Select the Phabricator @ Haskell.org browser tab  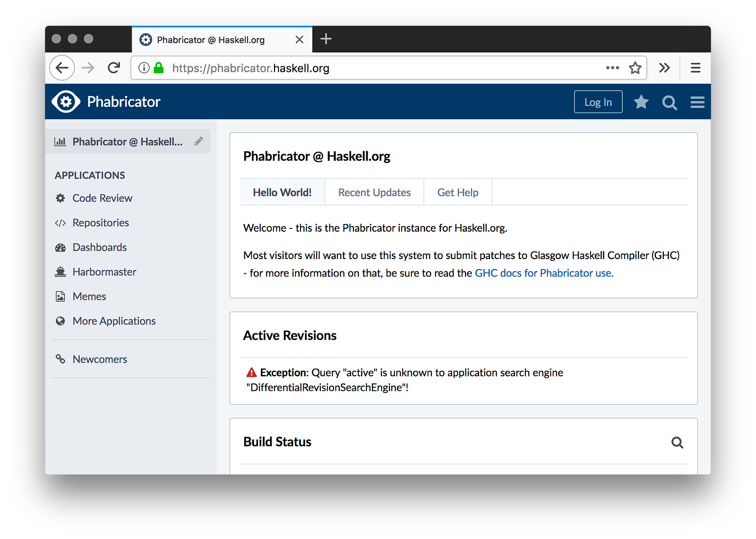(222, 40)
